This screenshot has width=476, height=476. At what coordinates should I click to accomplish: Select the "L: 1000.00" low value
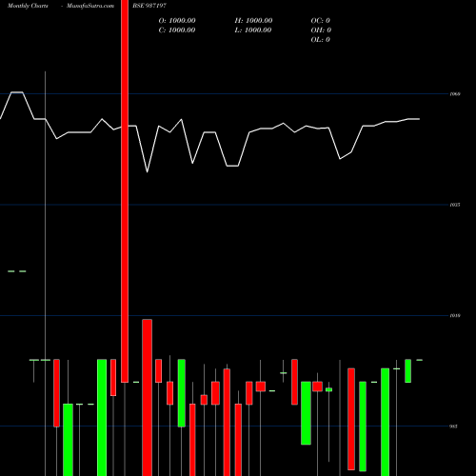coord(253,30)
